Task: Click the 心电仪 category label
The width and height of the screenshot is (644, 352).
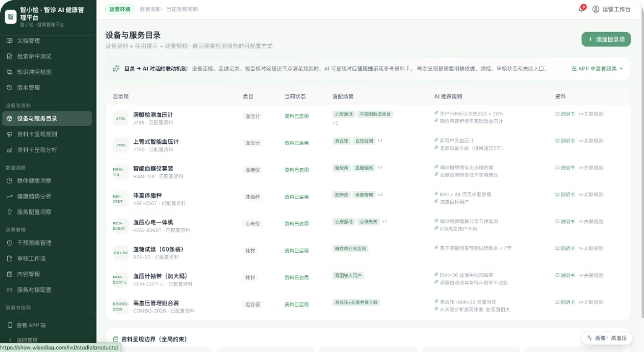Action: point(252,224)
